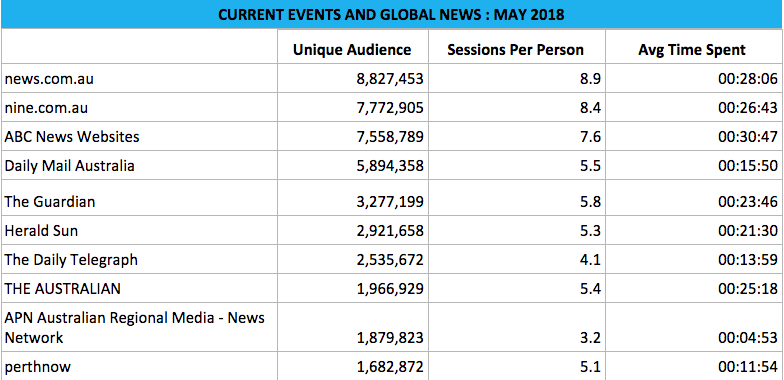The height and width of the screenshot is (380, 784).
Task: Select the time value 00:28:06
Action: tap(748, 79)
